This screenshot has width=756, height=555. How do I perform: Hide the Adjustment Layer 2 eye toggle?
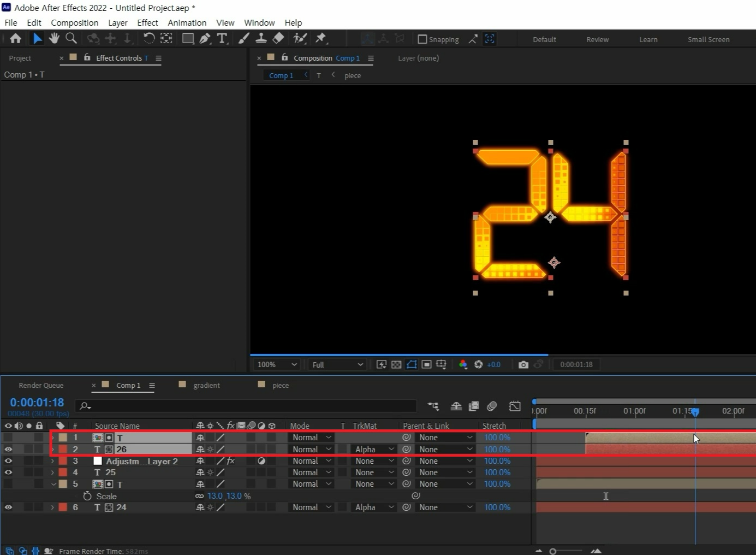(8, 461)
